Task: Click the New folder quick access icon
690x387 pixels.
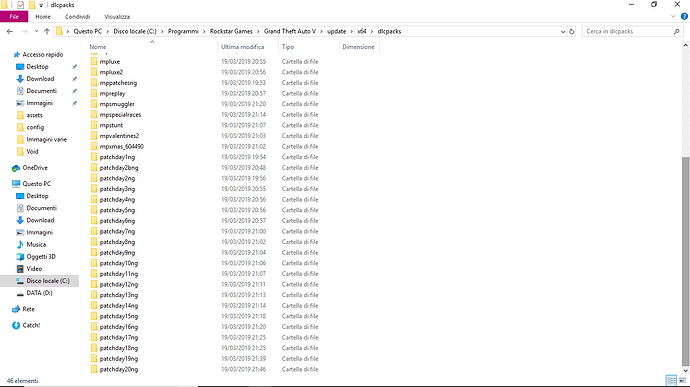Action: click(31, 5)
